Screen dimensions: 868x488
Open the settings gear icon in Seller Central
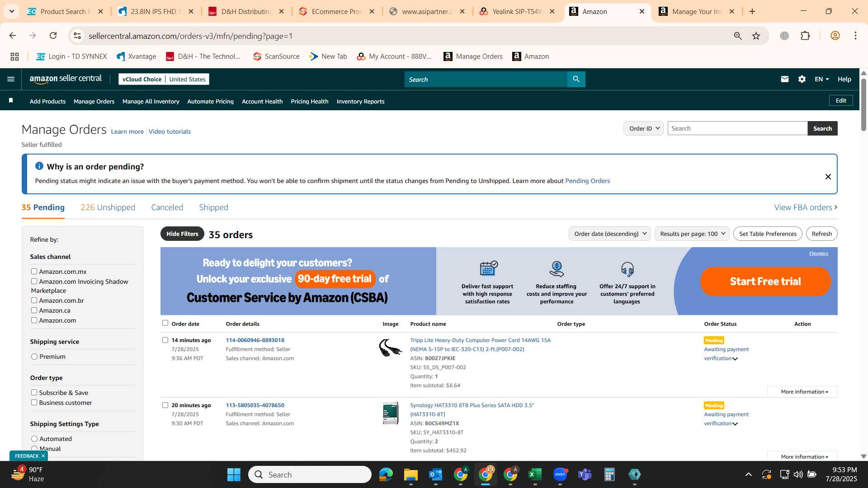(x=802, y=79)
